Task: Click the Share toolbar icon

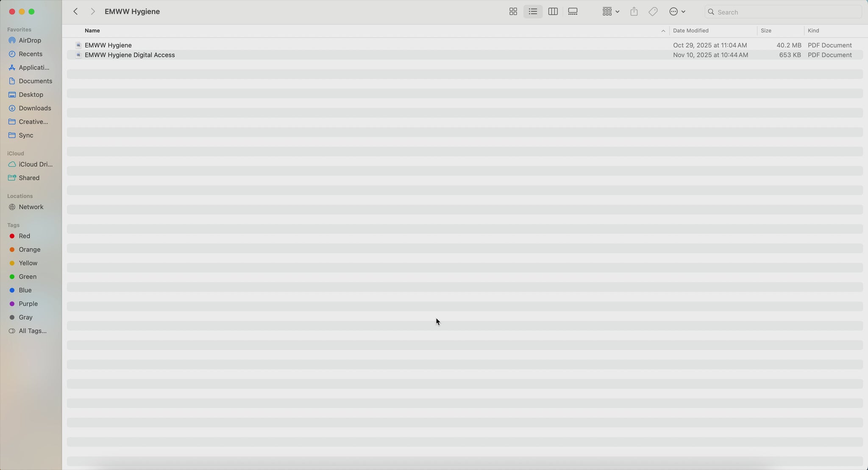Action: pos(634,12)
